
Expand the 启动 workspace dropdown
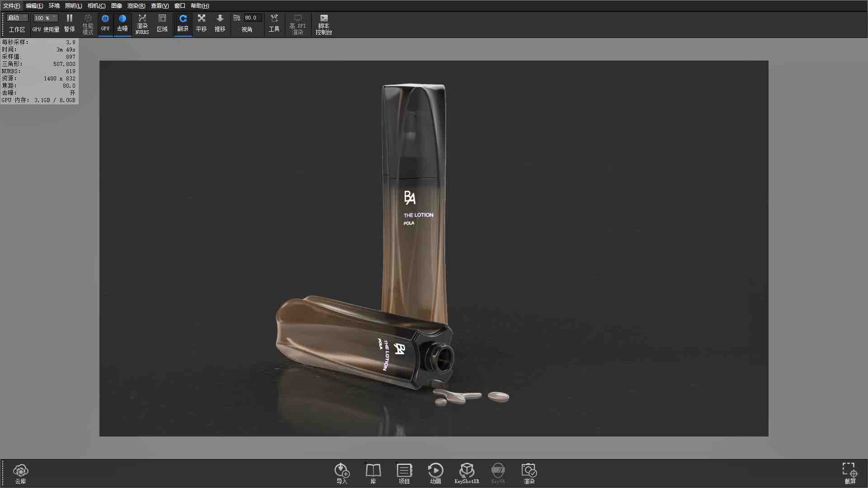(16, 18)
